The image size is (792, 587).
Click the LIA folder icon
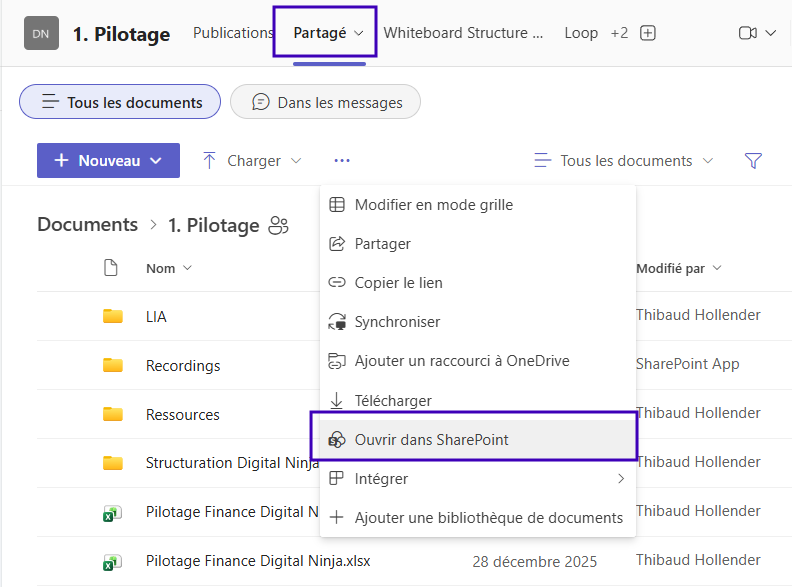click(113, 316)
